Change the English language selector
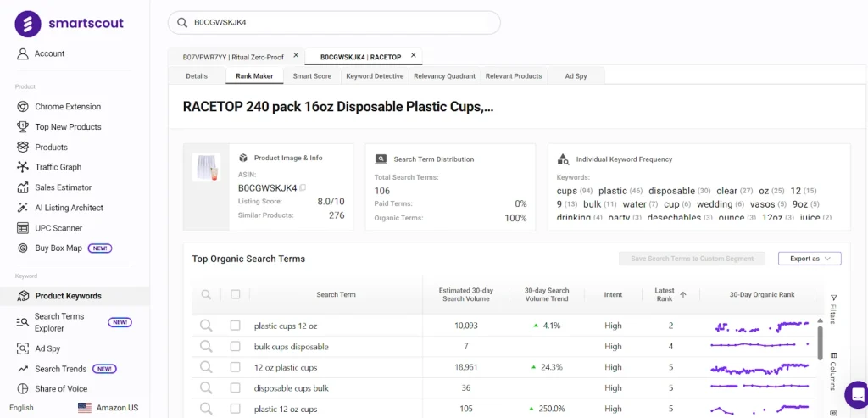 click(21, 408)
